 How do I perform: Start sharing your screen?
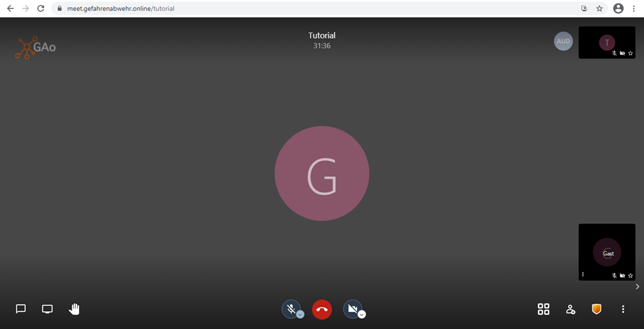(x=47, y=309)
